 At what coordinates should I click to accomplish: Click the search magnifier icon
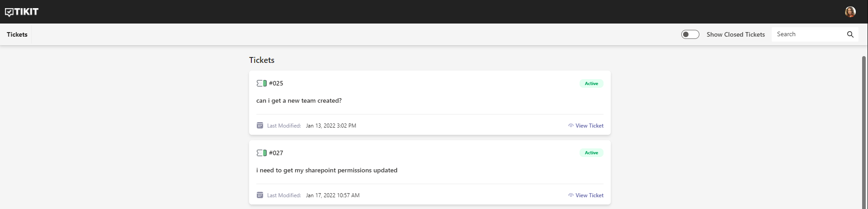point(850,34)
